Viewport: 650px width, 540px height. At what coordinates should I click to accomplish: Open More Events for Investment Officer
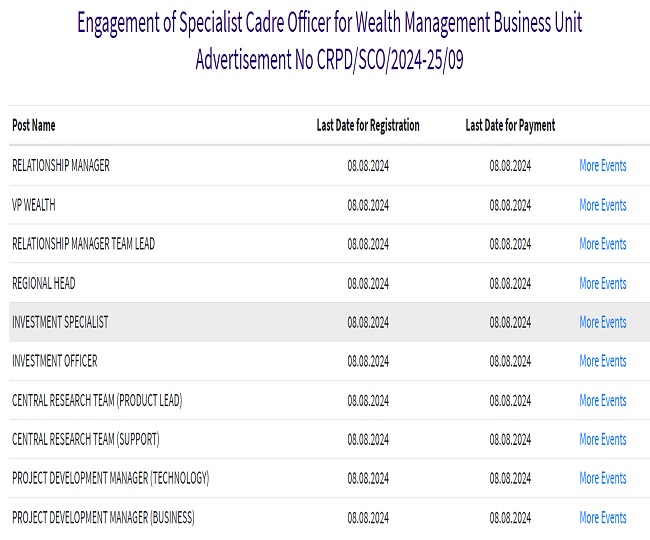tap(602, 361)
